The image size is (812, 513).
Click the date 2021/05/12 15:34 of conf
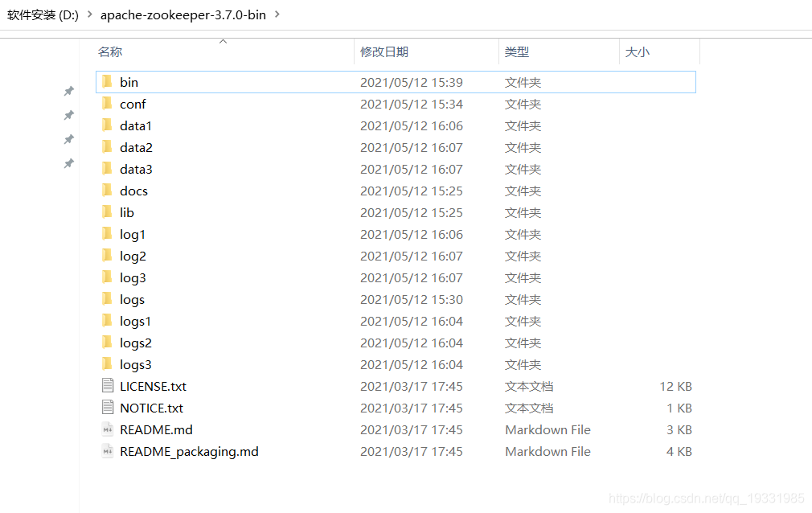(x=412, y=105)
